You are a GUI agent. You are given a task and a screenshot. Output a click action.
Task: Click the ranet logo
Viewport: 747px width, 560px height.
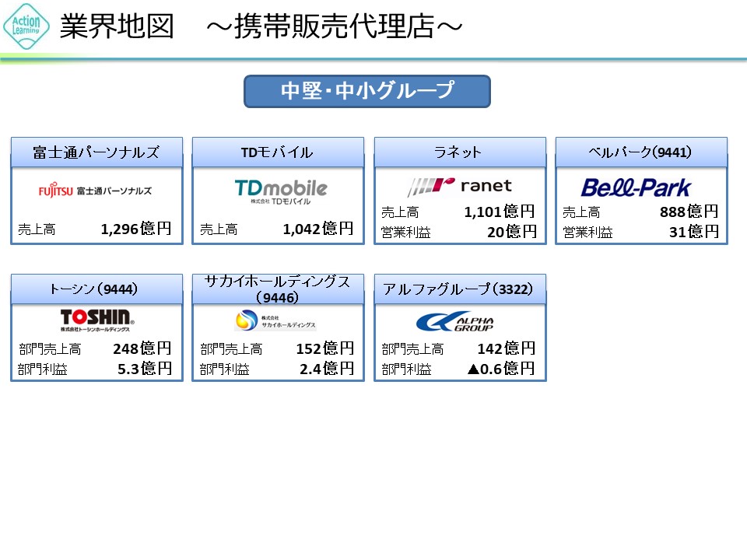pyautogui.click(x=459, y=187)
